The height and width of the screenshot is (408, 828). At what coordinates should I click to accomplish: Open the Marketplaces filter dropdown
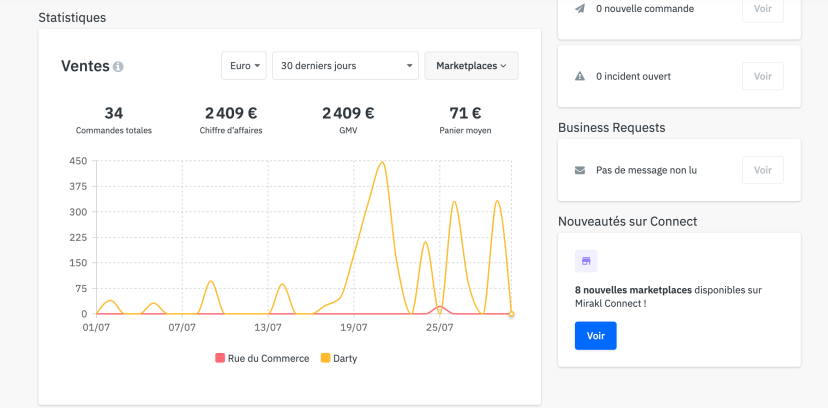[x=471, y=66]
